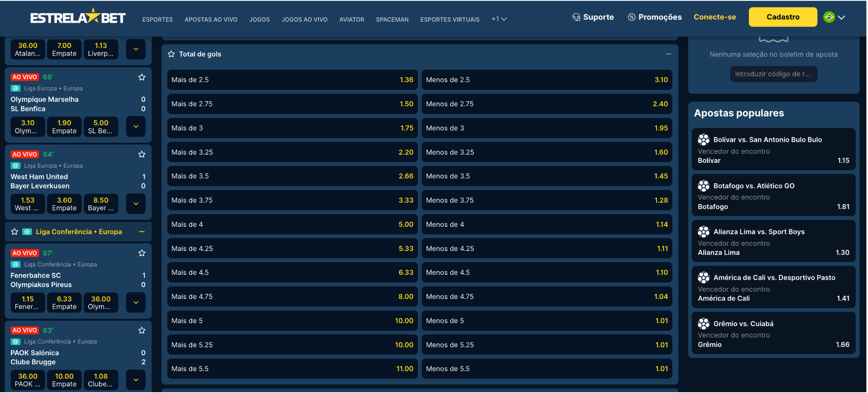Select Alianza Lima popular bet at 1.30
The image size is (868, 393).
[x=774, y=241]
